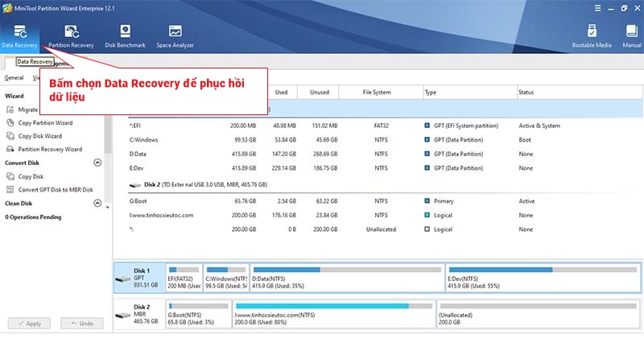Click the C:Windows partition type icon
This screenshot has width=644, height=343.
point(427,139)
